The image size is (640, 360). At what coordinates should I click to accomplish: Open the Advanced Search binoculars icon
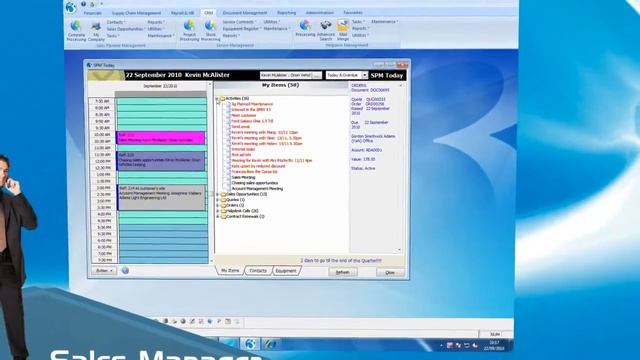tap(326, 30)
